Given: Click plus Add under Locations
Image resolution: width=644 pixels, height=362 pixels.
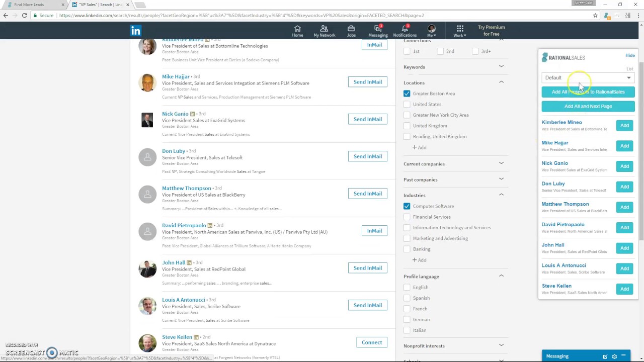Looking at the screenshot, I should click(x=420, y=147).
